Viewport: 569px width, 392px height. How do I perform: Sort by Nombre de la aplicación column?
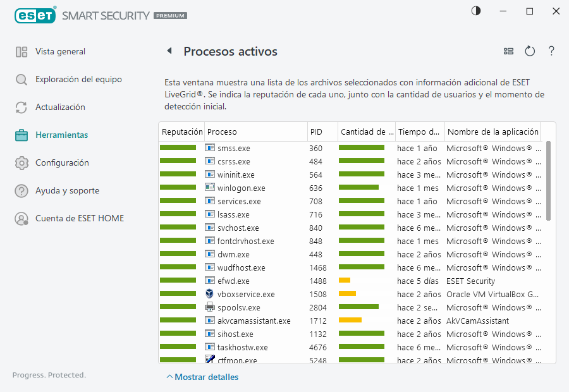[492, 132]
